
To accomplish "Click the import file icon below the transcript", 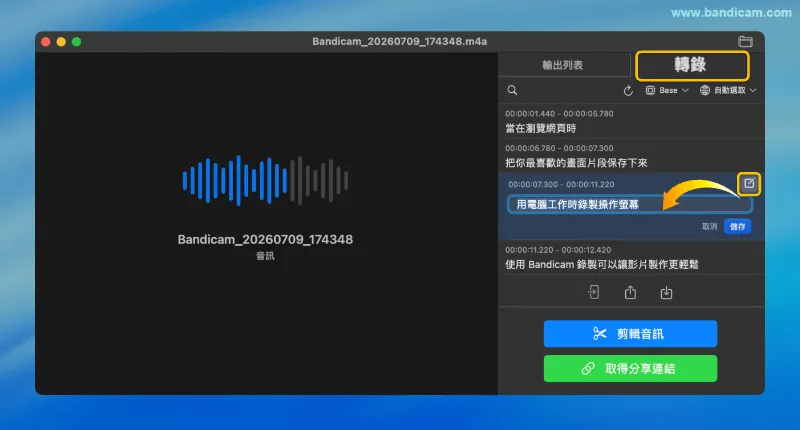I will click(593, 292).
